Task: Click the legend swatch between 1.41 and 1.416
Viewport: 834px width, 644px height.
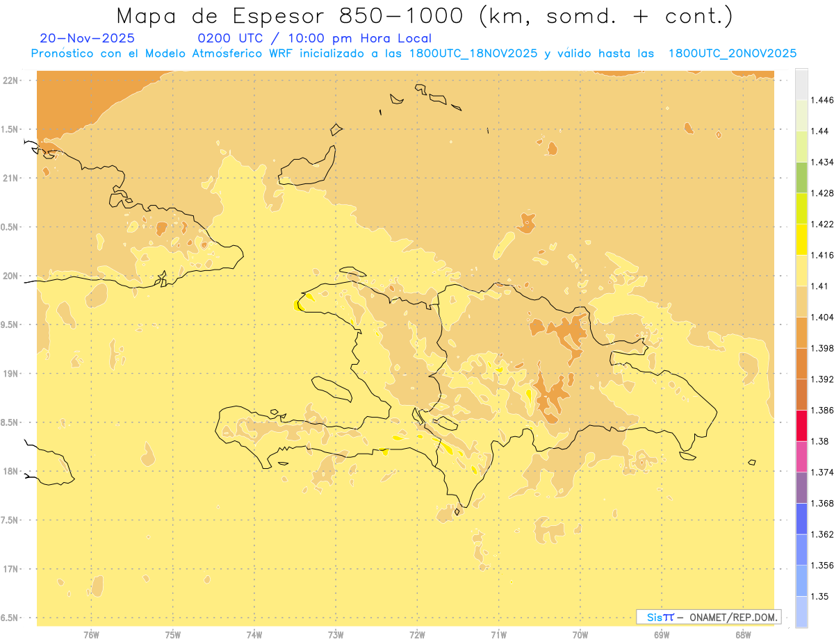Action: tap(801, 270)
